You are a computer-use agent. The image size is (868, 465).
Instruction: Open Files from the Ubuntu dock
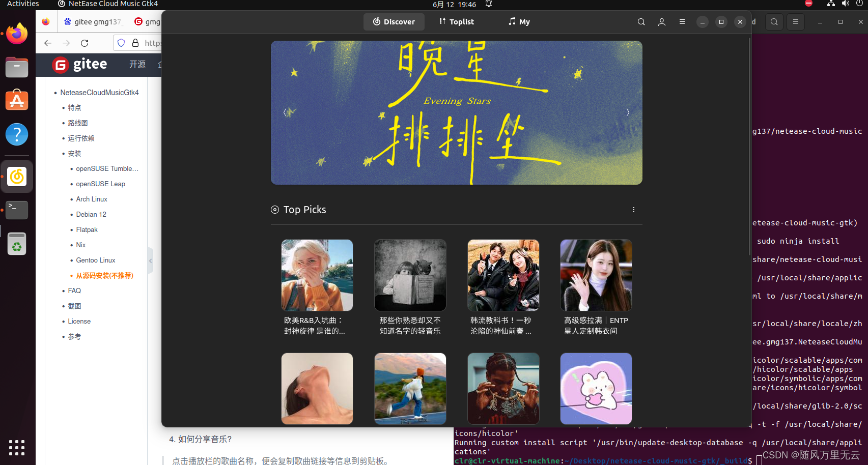click(x=17, y=67)
